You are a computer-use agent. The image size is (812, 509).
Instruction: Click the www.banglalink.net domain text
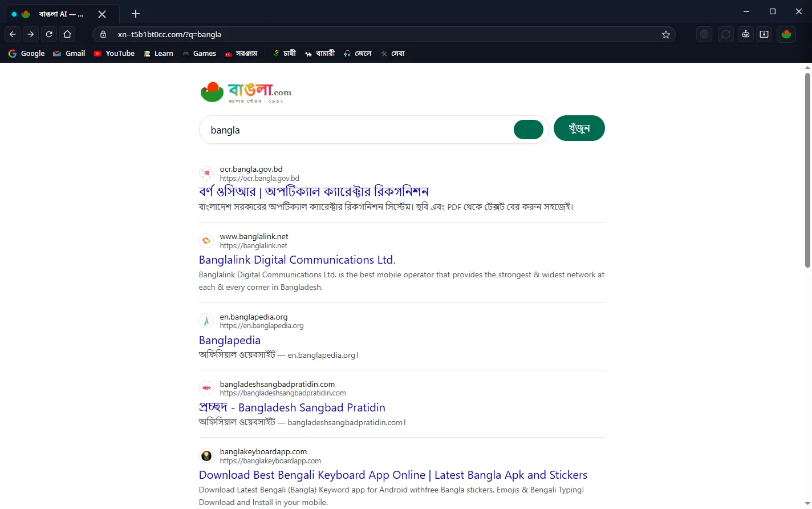click(x=254, y=236)
